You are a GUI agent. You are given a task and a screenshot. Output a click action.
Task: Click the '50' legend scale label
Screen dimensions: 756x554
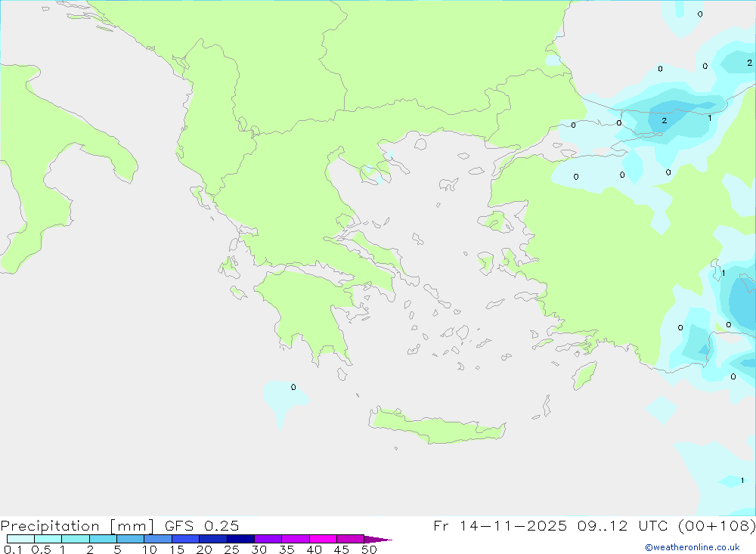(369, 549)
